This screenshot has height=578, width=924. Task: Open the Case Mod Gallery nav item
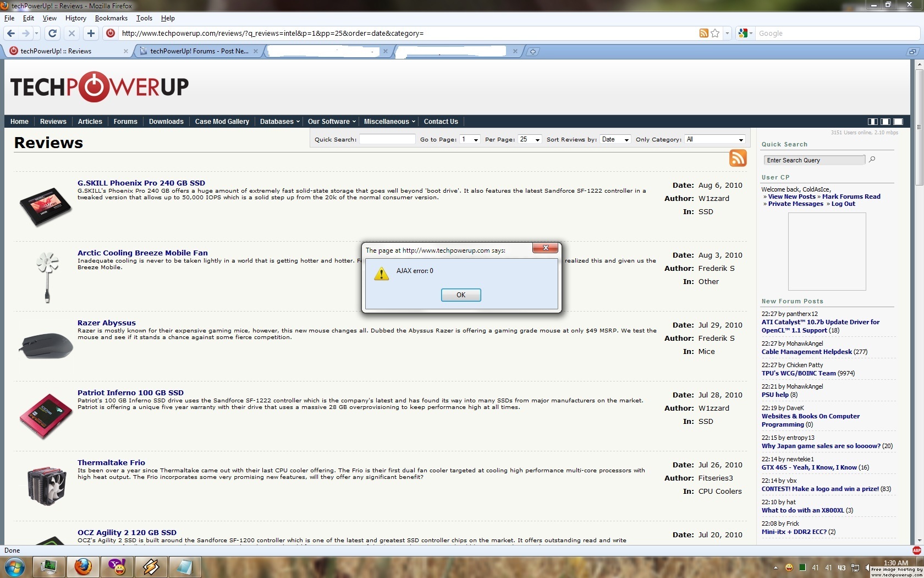[222, 122]
